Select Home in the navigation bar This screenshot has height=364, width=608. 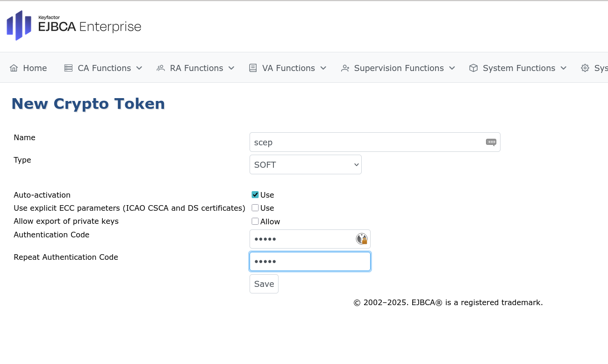28,68
